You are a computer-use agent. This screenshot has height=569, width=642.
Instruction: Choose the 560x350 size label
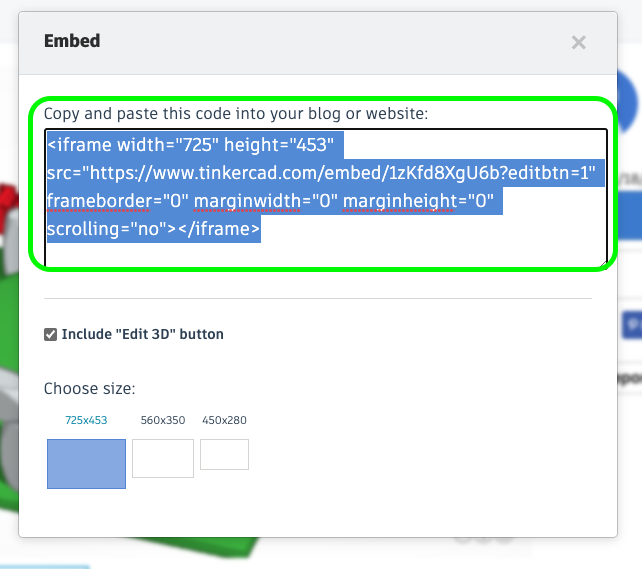[x=163, y=420]
